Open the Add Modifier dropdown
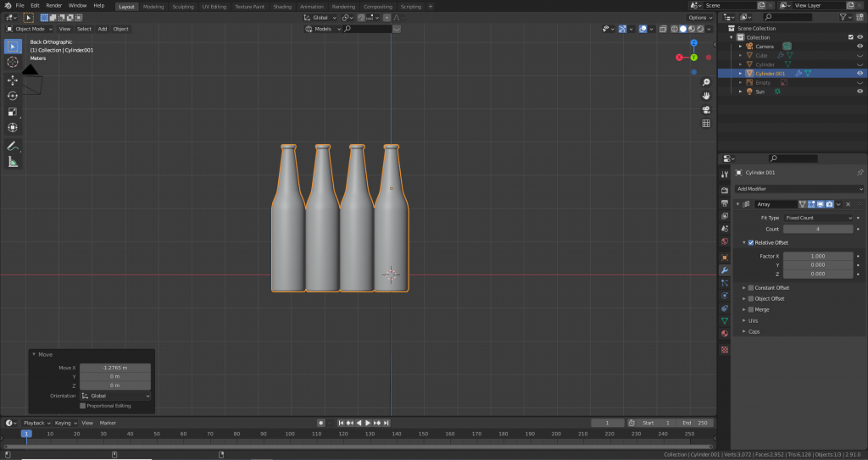 pos(798,189)
